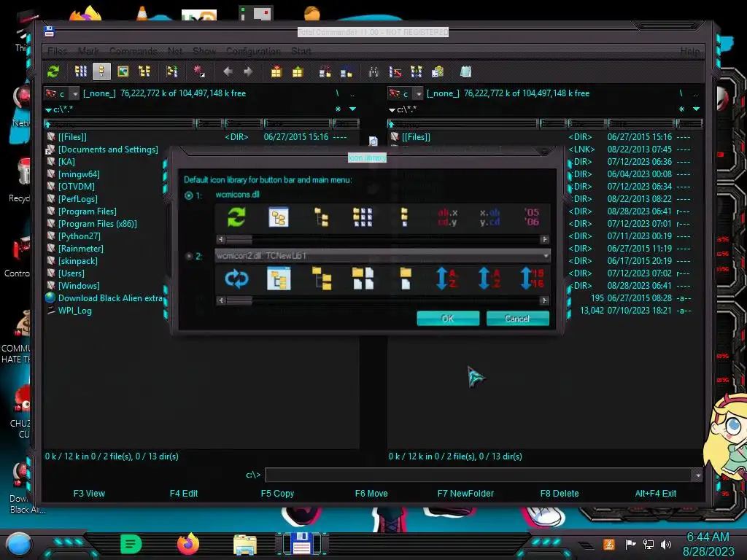Click the green refresh icon in Total Commander toolbar
The image size is (747, 560).
tap(53, 72)
